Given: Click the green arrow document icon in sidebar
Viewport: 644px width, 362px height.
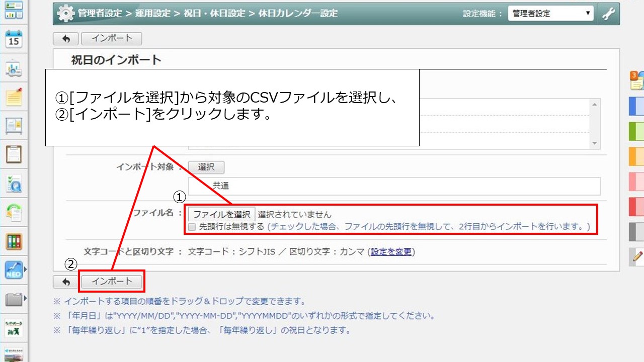Looking at the screenshot, I should click(14, 212).
